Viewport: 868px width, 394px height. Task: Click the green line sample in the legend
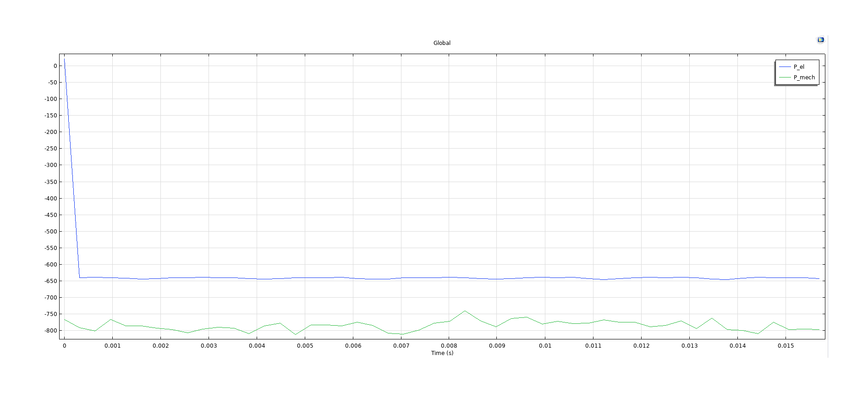click(x=785, y=78)
